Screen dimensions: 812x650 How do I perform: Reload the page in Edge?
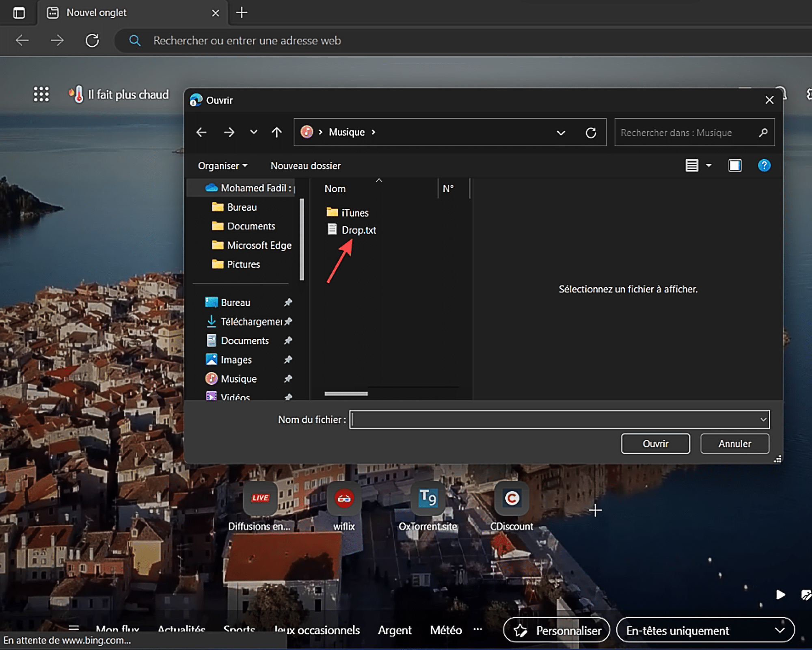point(92,40)
